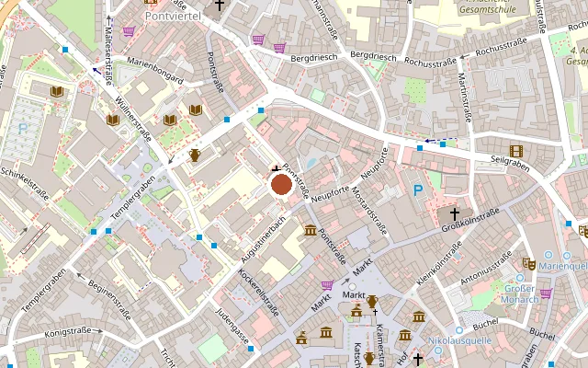Click the library book icon beside parking lot
The image size is (588, 368).
pyautogui.click(x=57, y=91)
